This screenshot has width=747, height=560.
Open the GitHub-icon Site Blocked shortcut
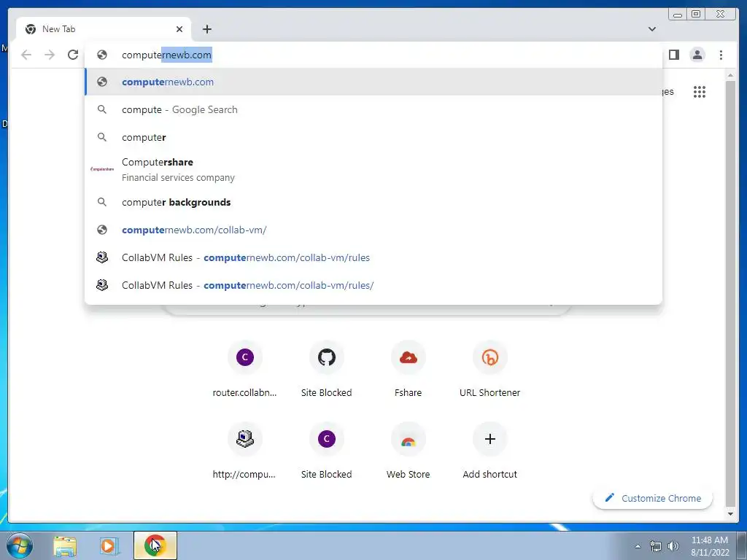(x=326, y=368)
